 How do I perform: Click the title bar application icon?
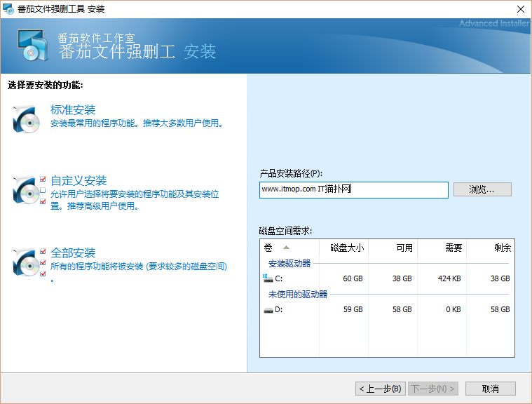click(x=9, y=9)
